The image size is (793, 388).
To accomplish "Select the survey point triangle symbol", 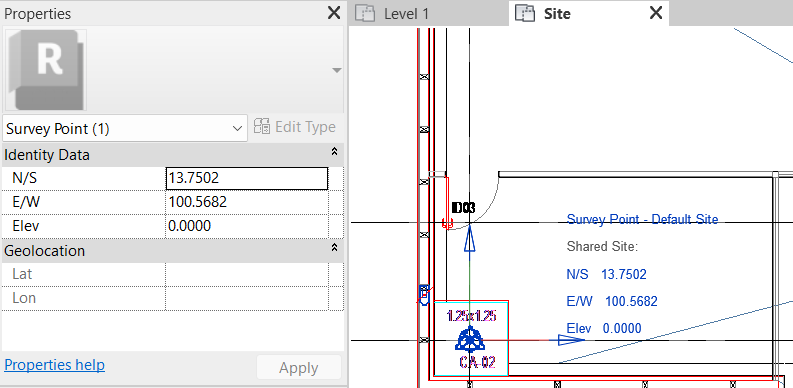I will pyautogui.click(x=470, y=339).
